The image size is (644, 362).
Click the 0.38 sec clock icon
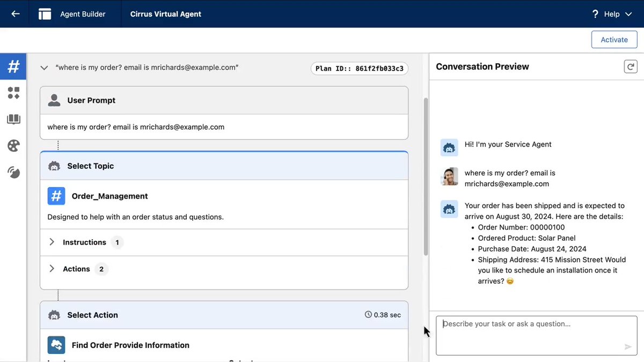coord(368,315)
